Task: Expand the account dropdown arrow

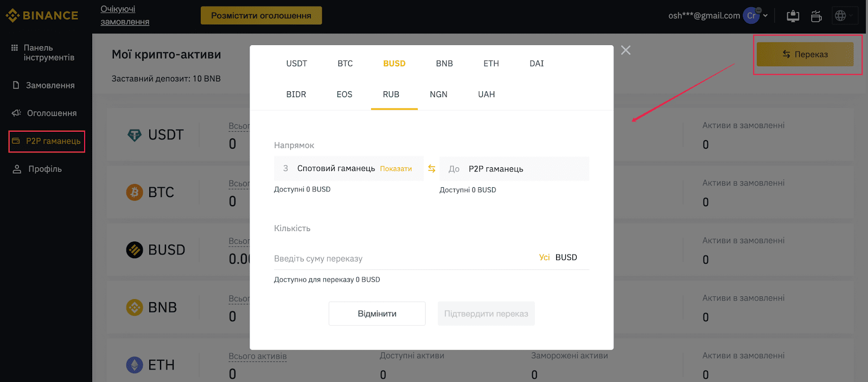Action: (765, 16)
